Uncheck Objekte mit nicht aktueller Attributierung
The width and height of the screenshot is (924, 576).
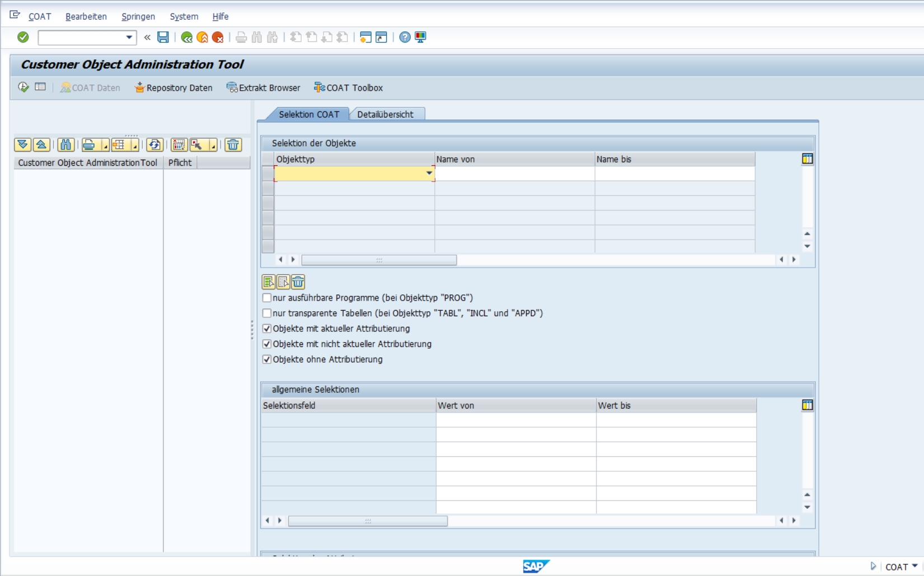tap(267, 344)
